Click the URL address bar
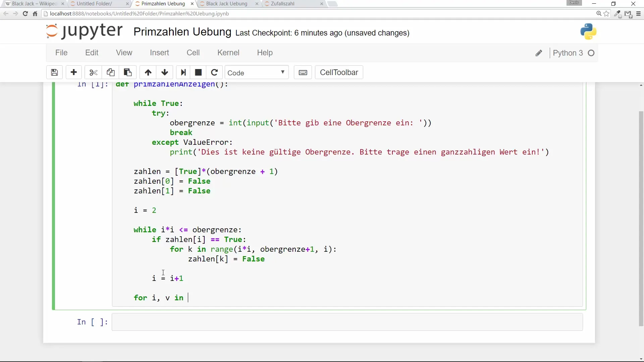 point(319,14)
